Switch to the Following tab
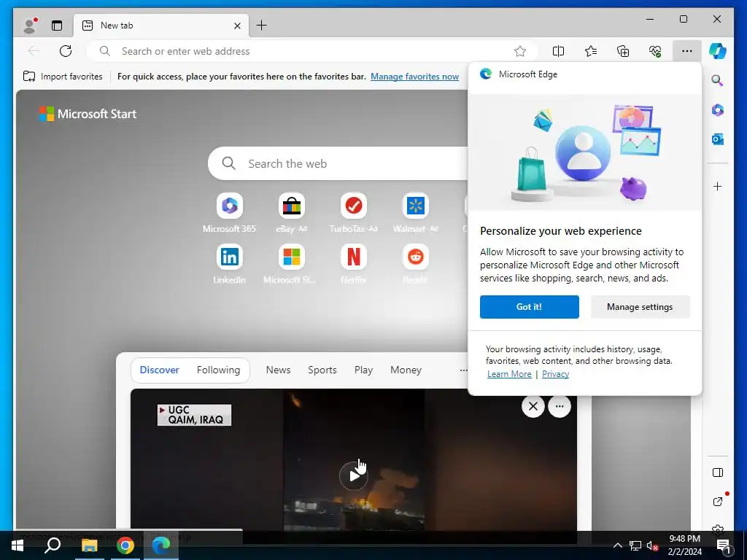This screenshot has height=560, width=747. 218,370
